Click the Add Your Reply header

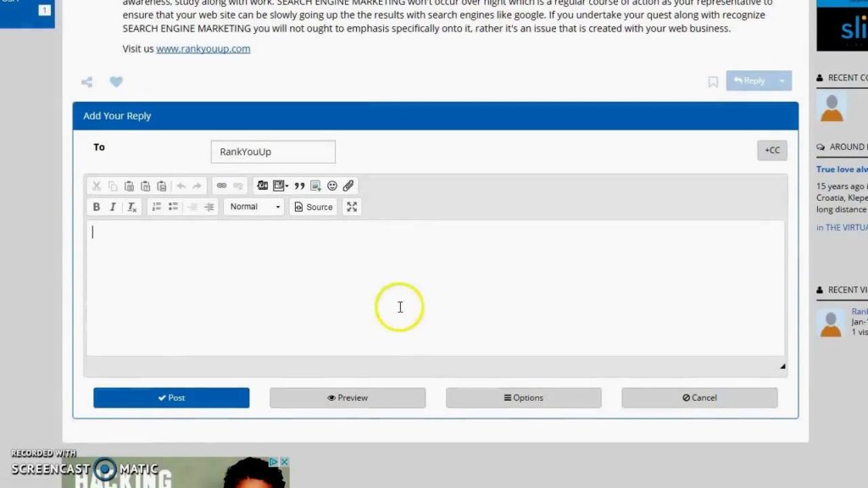click(x=435, y=116)
